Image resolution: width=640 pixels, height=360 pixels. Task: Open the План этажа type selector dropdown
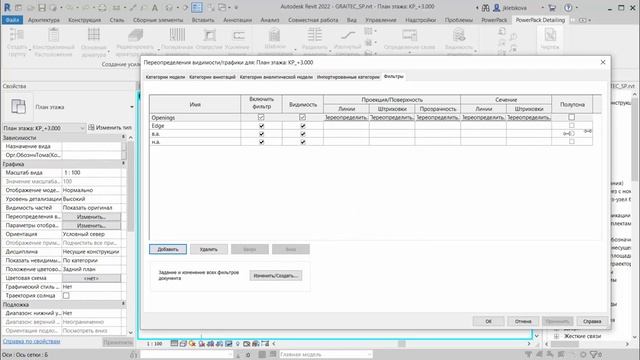pyautogui.click(x=131, y=107)
